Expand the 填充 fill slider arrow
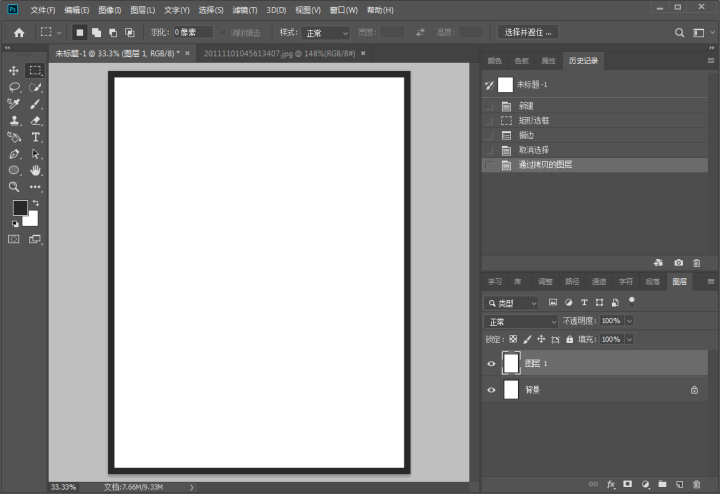 point(630,339)
